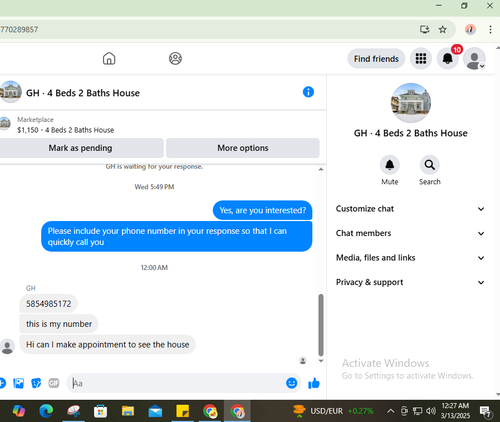Click message "this is my number"
The height and width of the screenshot is (422, 500).
click(x=59, y=324)
